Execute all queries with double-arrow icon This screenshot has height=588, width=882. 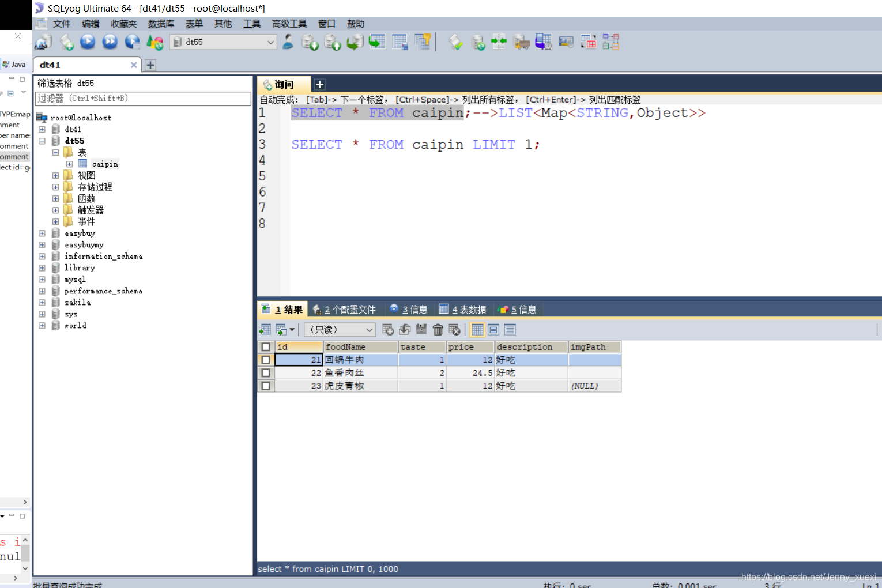110,42
